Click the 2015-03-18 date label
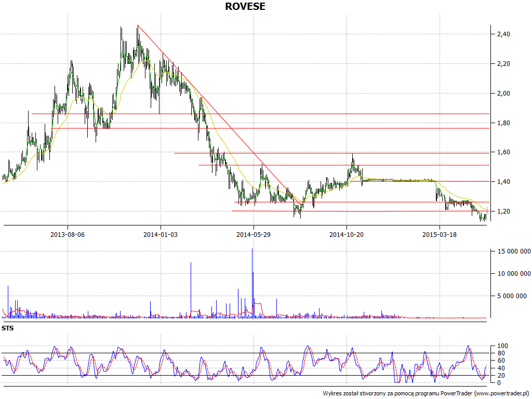The height and width of the screenshot is (399, 532). tap(440, 234)
